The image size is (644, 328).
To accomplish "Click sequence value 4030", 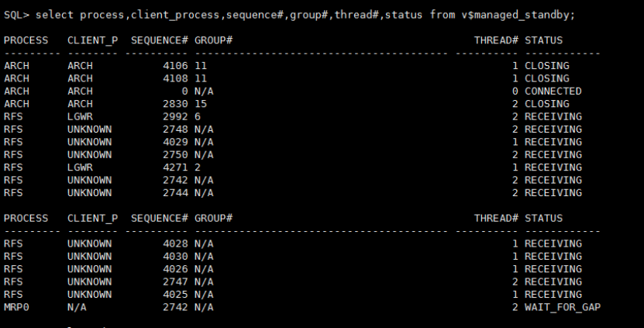I will click(x=175, y=257).
